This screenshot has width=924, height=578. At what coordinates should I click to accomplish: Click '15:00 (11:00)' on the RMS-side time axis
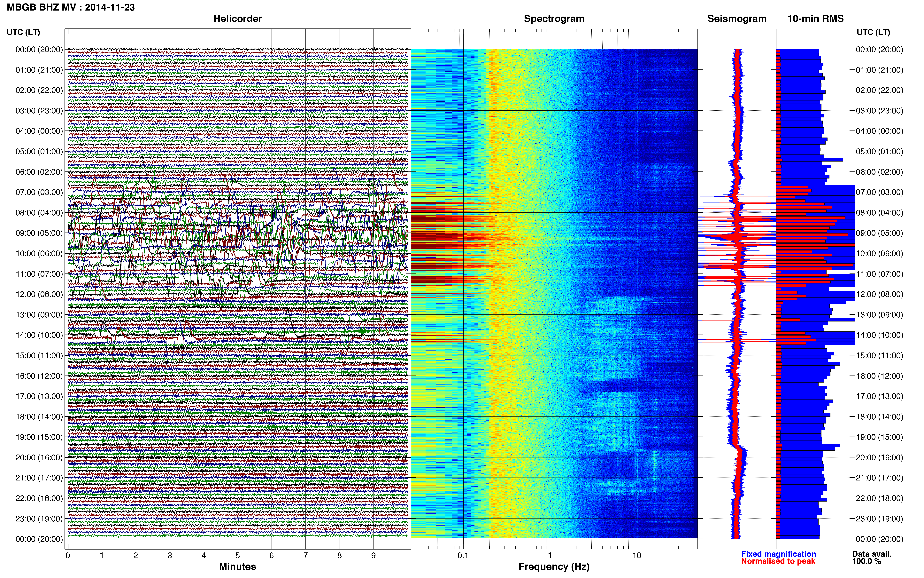880,355
